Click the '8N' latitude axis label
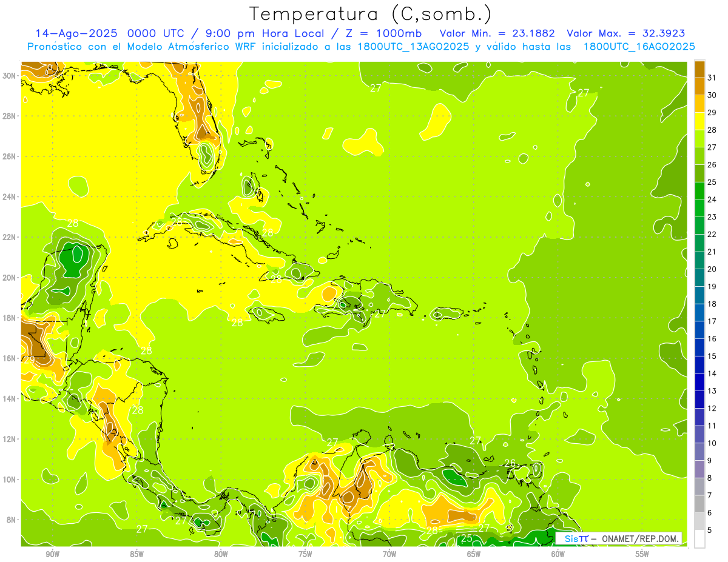 point(12,520)
